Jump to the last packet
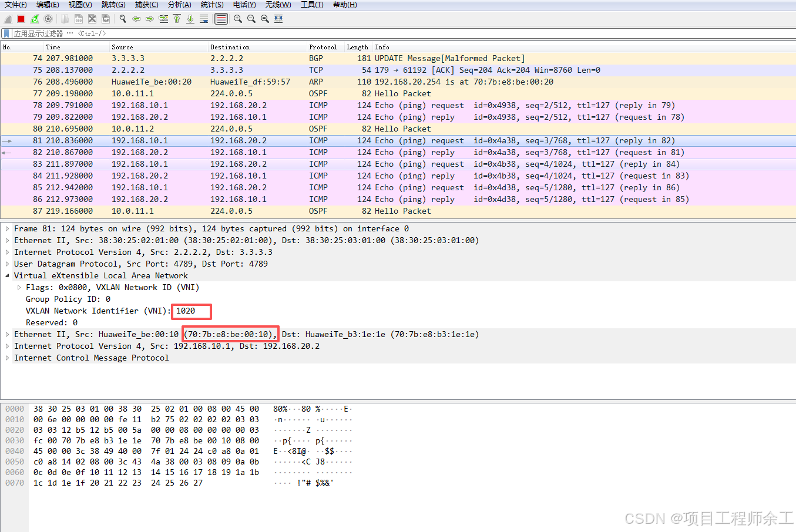 pyautogui.click(x=190, y=19)
